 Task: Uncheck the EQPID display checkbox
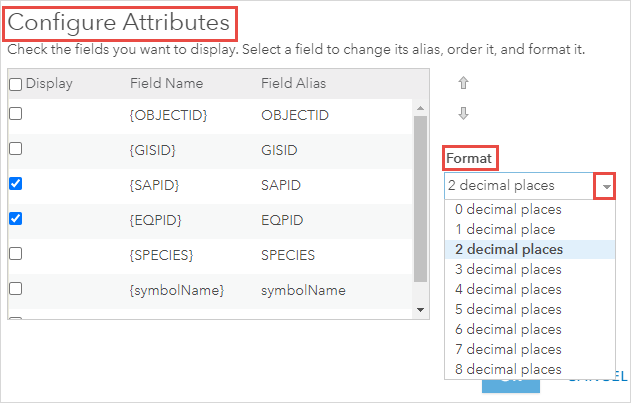pyautogui.click(x=15, y=218)
